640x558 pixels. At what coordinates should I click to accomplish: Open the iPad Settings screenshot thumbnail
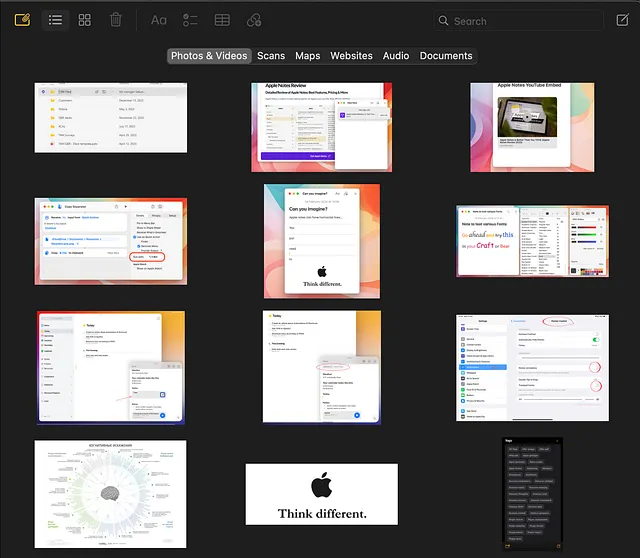point(532,368)
